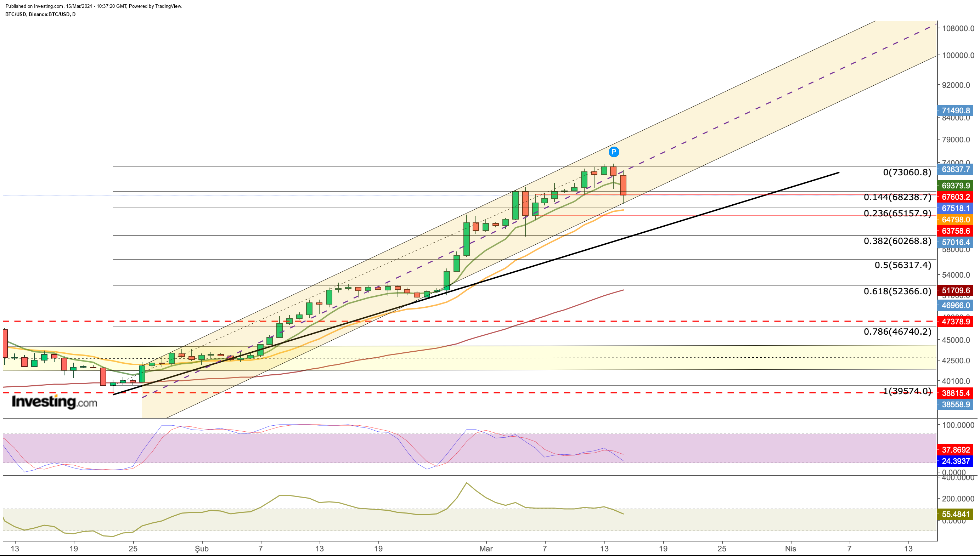This screenshot has height=556, width=980.
Task: Click the 46966.0 price tag
Action: [955, 306]
